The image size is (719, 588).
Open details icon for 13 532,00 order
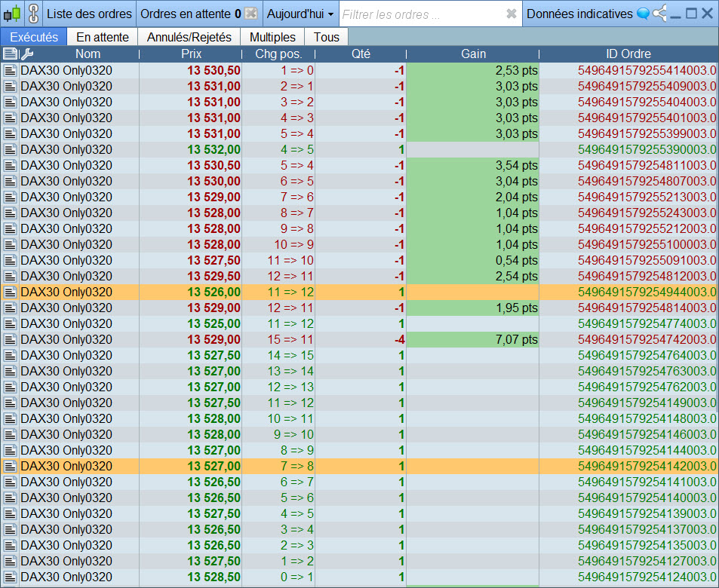[10, 149]
